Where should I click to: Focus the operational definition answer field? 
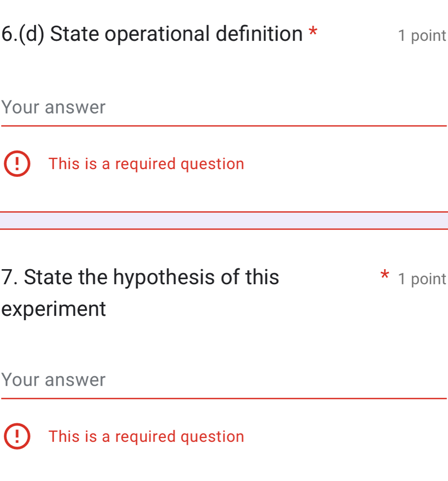pyautogui.click(x=224, y=107)
